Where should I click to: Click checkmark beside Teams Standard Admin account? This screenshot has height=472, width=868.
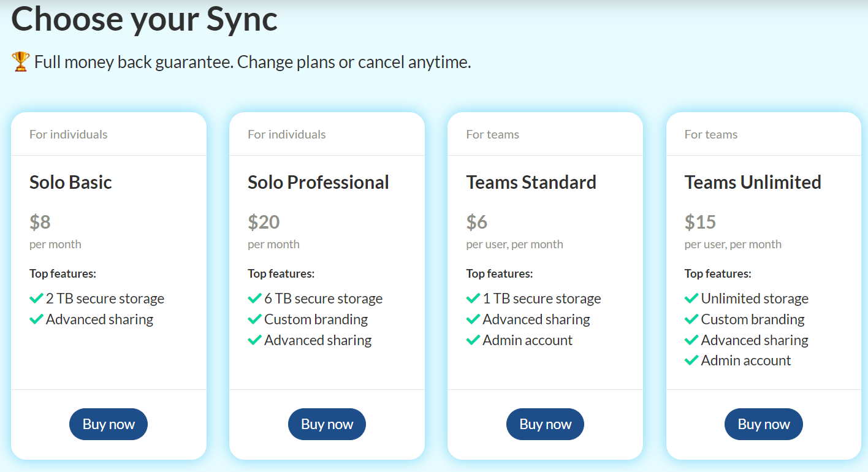click(x=473, y=340)
